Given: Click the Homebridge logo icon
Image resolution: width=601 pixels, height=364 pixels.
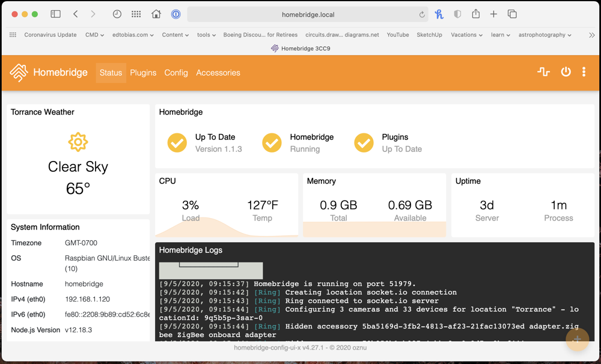Looking at the screenshot, I should coord(19,73).
